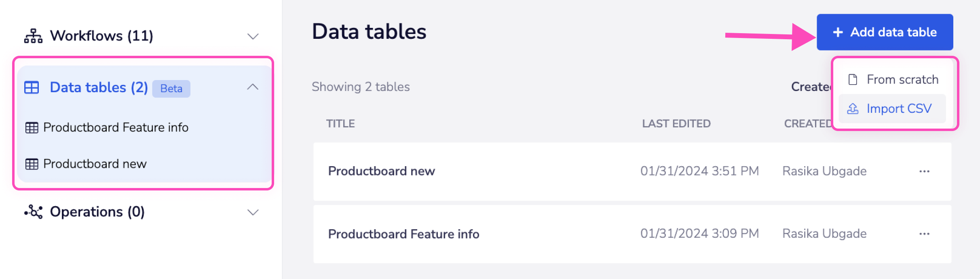
Task: Click table icon beside Productboard new
Action: (32, 164)
